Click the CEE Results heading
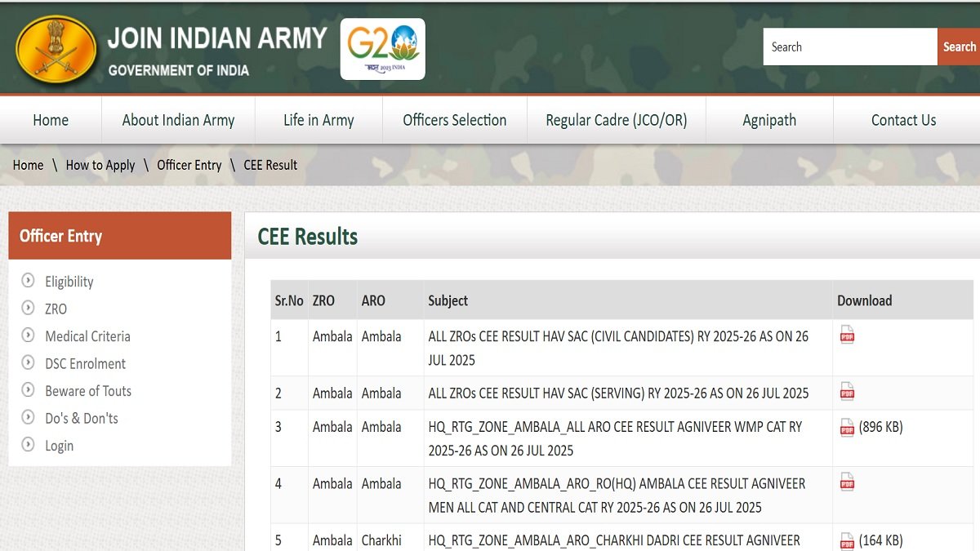This screenshot has width=980, height=551. [x=308, y=237]
